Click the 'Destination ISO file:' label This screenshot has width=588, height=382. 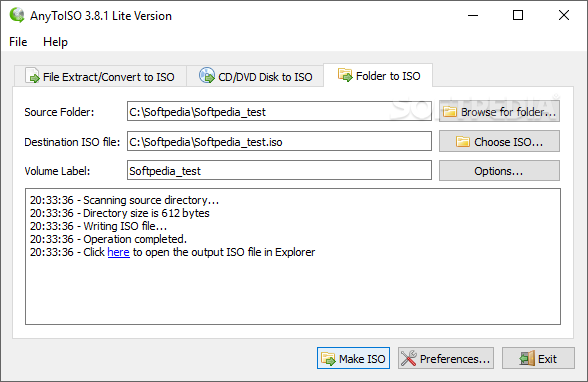pyautogui.click(x=72, y=142)
